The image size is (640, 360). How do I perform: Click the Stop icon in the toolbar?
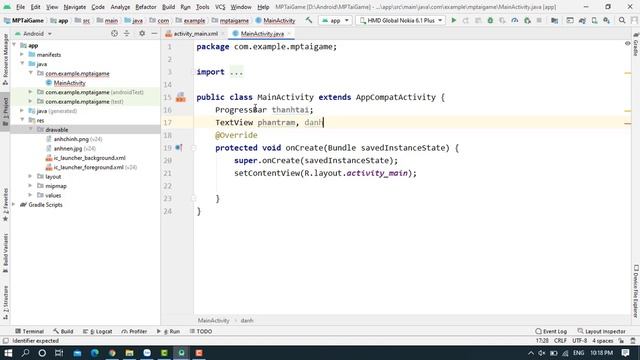539,20
